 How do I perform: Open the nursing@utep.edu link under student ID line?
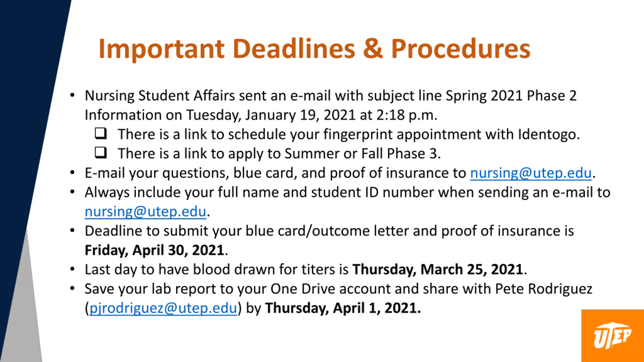(x=145, y=212)
